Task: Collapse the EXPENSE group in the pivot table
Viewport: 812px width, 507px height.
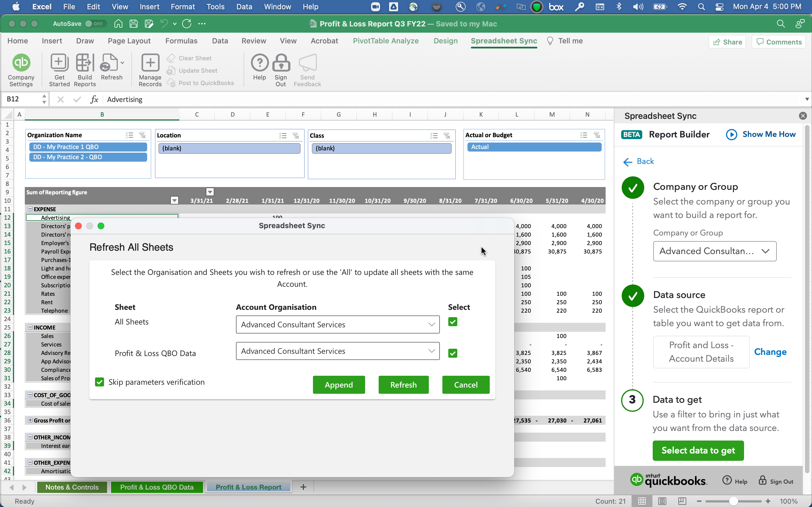Action: pyautogui.click(x=30, y=208)
